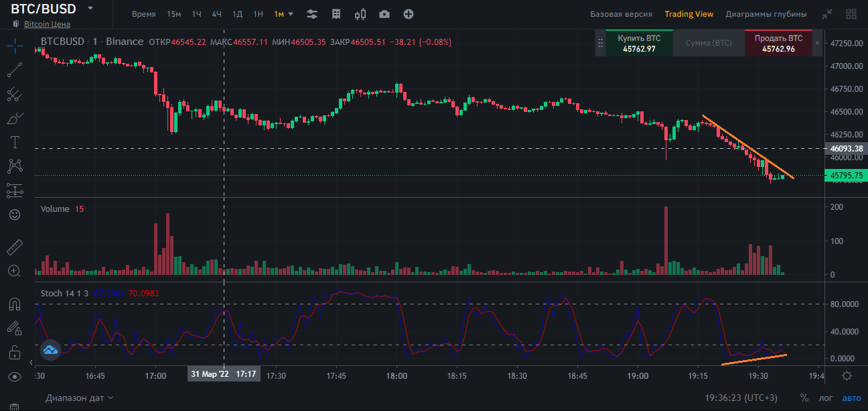
Task: Switch to the Диаграммы глубины tab
Action: point(766,14)
